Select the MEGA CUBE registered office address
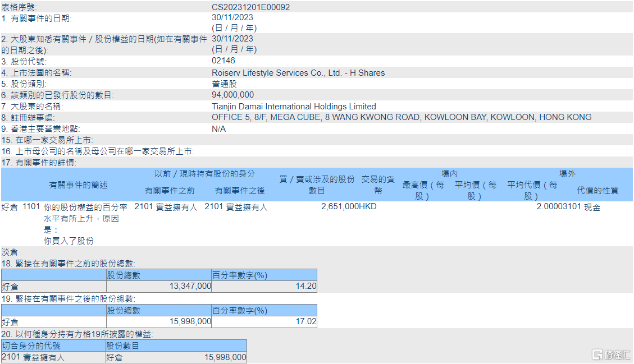The height and width of the screenshot is (364, 634). point(402,117)
